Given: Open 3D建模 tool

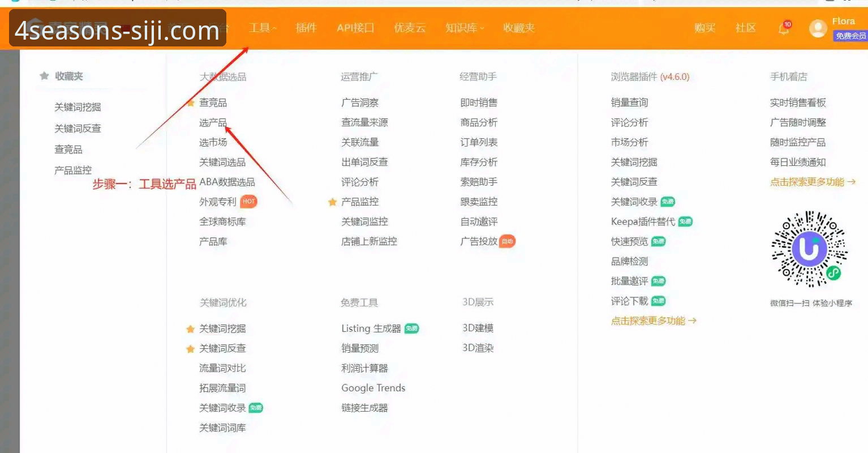Looking at the screenshot, I should pos(478,328).
